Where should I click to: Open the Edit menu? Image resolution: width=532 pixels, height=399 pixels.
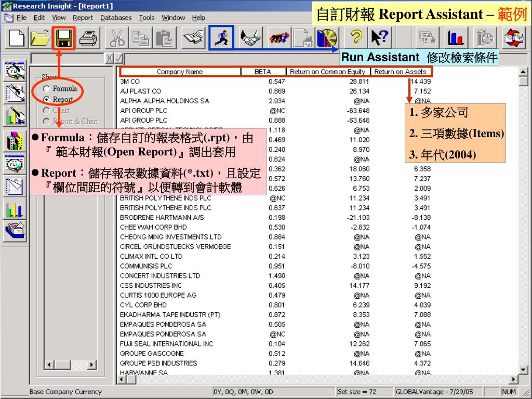click(39, 18)
